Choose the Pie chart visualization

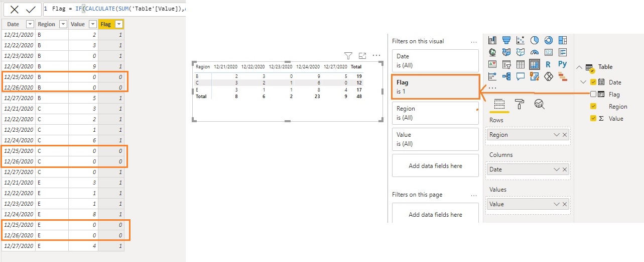pos(534,40)
